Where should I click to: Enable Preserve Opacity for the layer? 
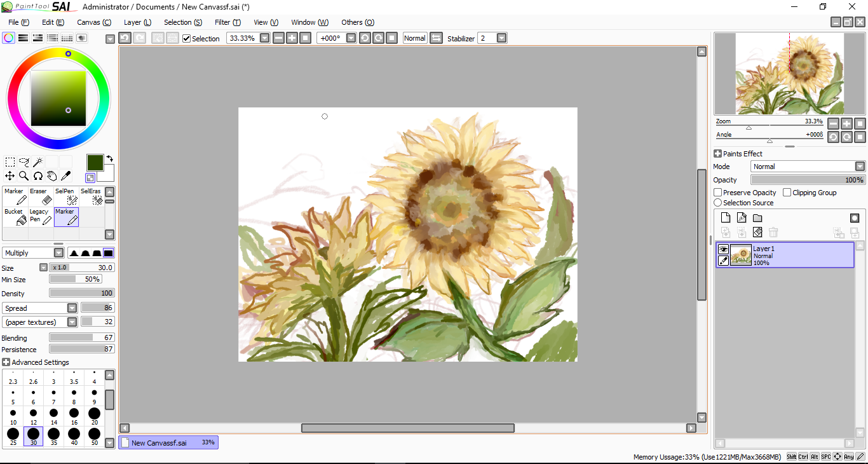(x=718, y=193)
